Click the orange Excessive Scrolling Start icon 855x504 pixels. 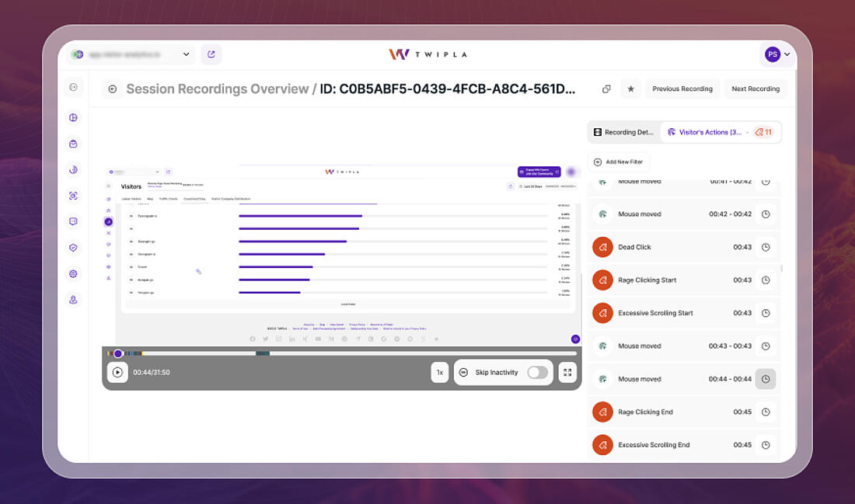602,313
